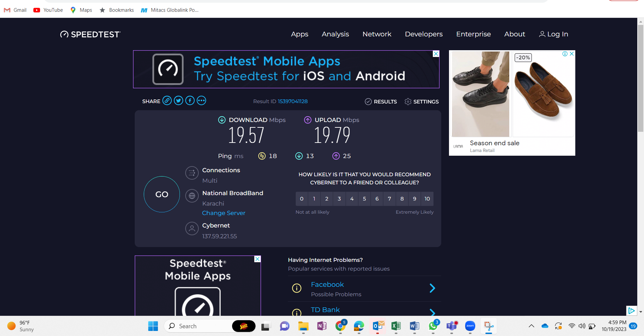
Task: Open Microsoft Word from taskbar
Action: [x=415, y=326]
